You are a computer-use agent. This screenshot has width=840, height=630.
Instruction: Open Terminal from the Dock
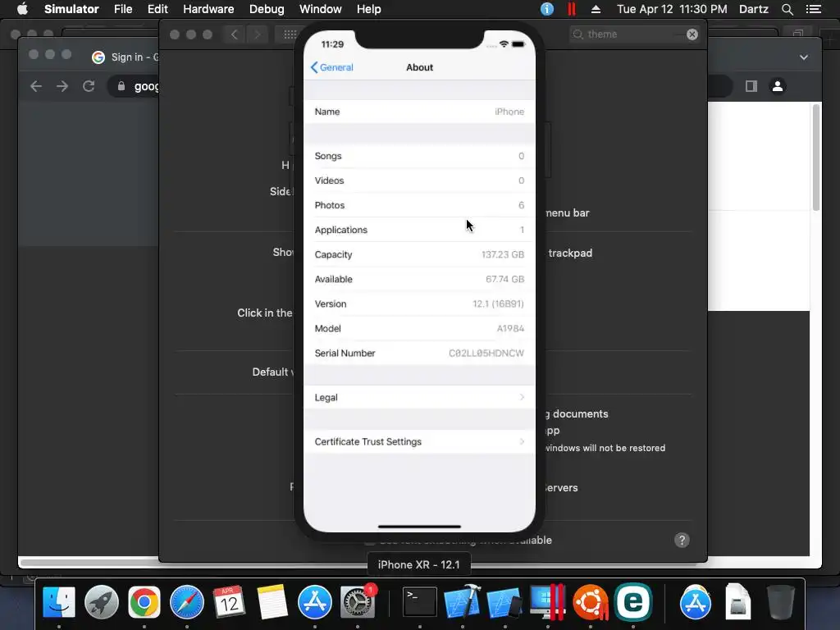[x=419, y=601]
